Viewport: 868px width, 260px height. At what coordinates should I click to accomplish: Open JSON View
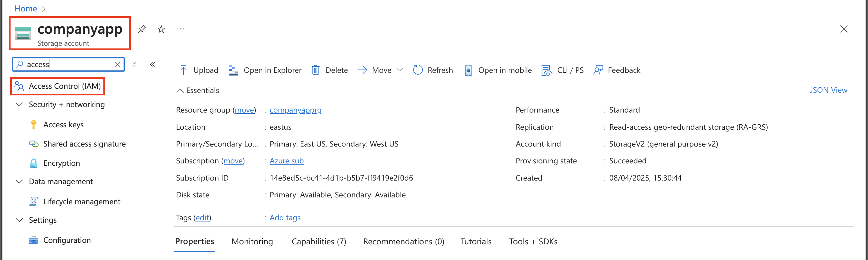828,90
